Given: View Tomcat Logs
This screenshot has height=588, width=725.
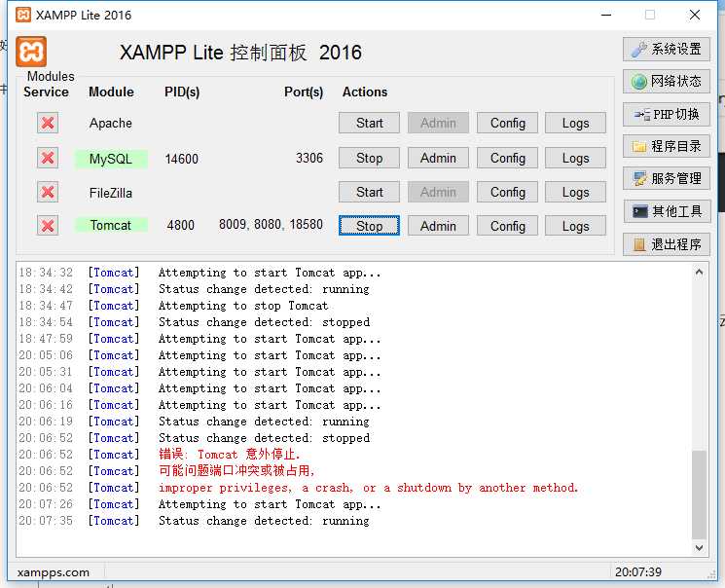Looking at the screenshot, I should click(575, 226).
